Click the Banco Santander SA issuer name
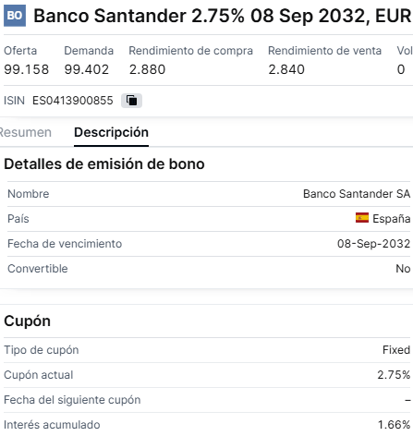Image resolution: width=413 pixels, height=436 pixels. tap(357, 194)
